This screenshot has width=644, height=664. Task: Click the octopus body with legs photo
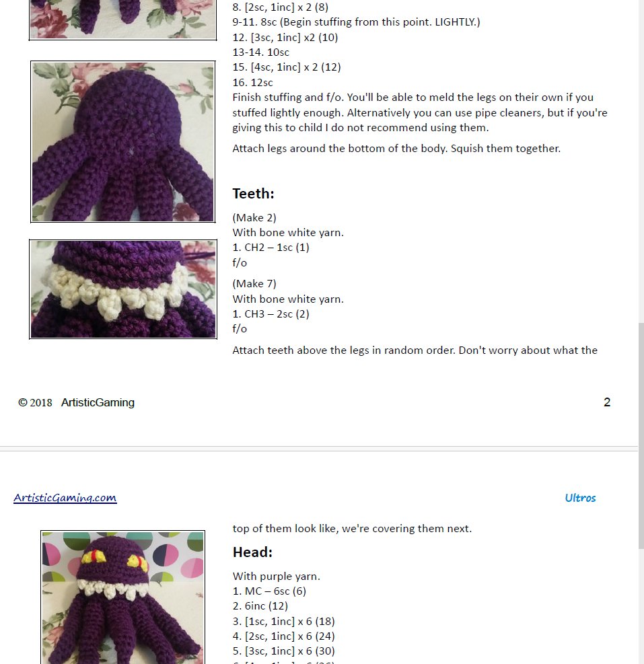(x=123, y=141)
